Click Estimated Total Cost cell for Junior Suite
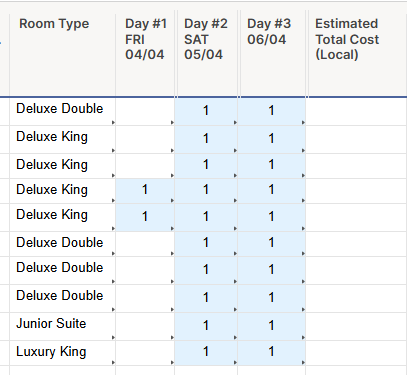Screen dimensions: 407x375 coord(356,327)
